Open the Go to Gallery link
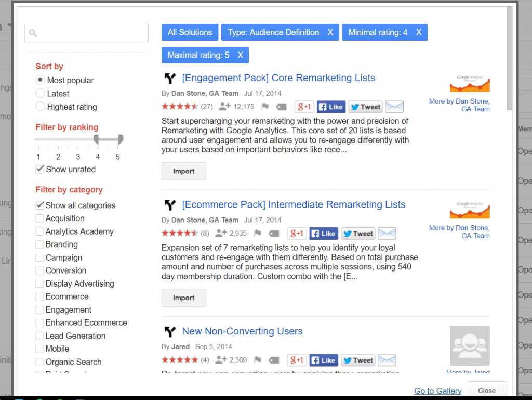 click(437, 391)
